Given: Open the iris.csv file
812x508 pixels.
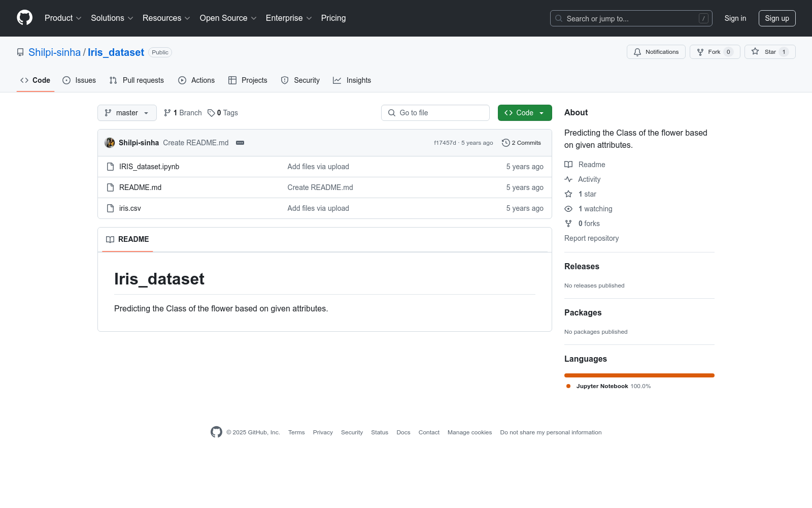Looking at the screenshot, I should click(130, 208).
